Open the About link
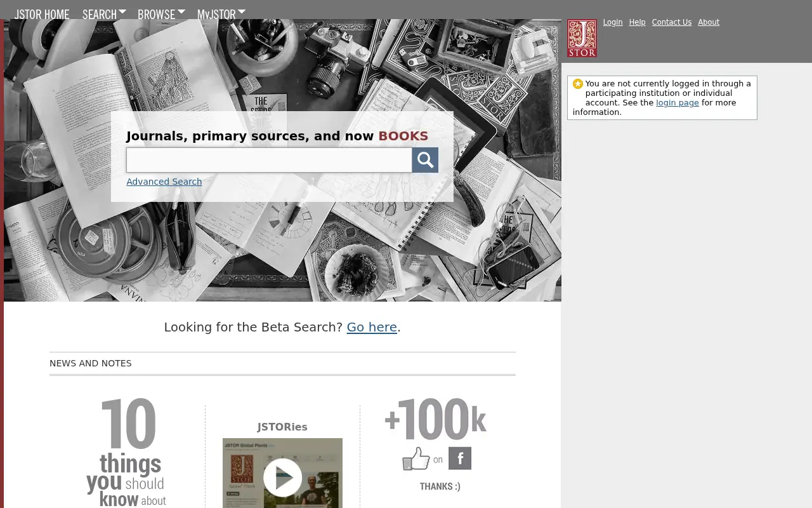Viewport: 812px width, 508px height. (709, 22)
